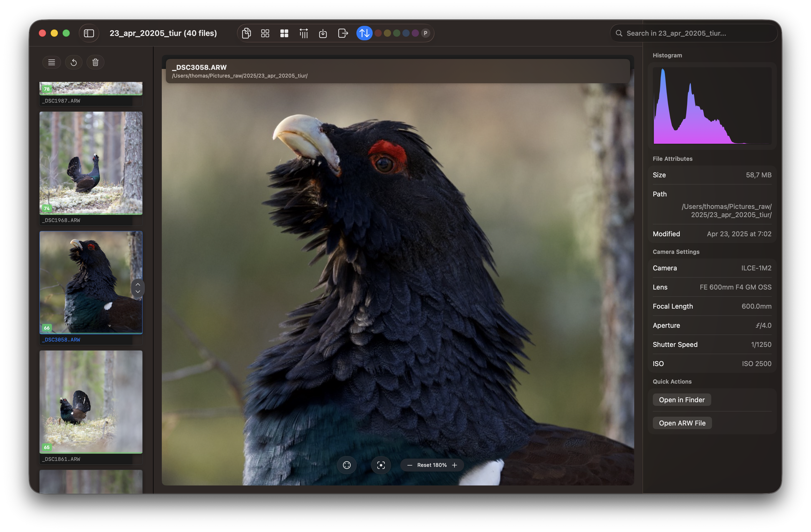Click Open ARW File button
Viewport: 811px width, 532px height.
[682, 423]
